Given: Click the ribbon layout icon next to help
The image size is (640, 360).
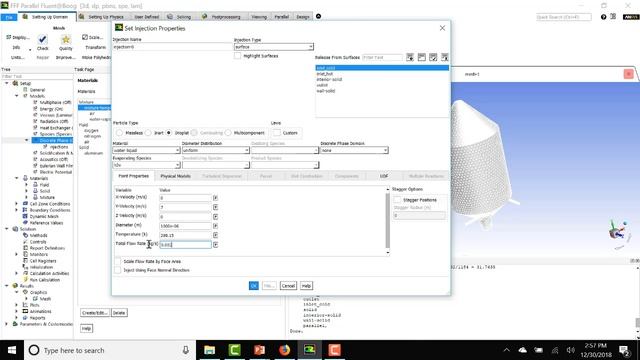Looking at the screenshot, I should point(613,17).
